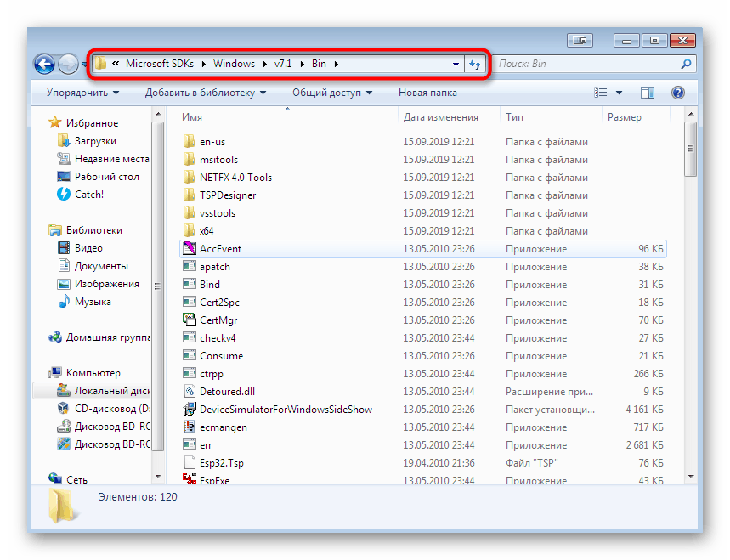Screen dimensions: 730x560
Task: Sort by the Имя column header
Action: click(x=192, y=117)
